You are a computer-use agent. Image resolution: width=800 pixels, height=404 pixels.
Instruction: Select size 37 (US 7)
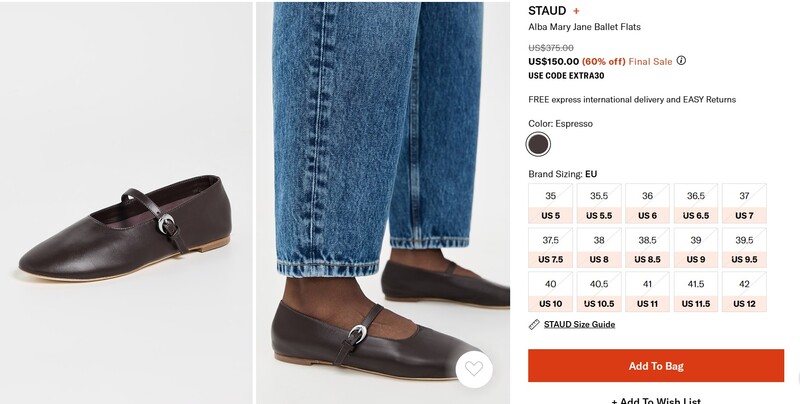coord(744,204)
